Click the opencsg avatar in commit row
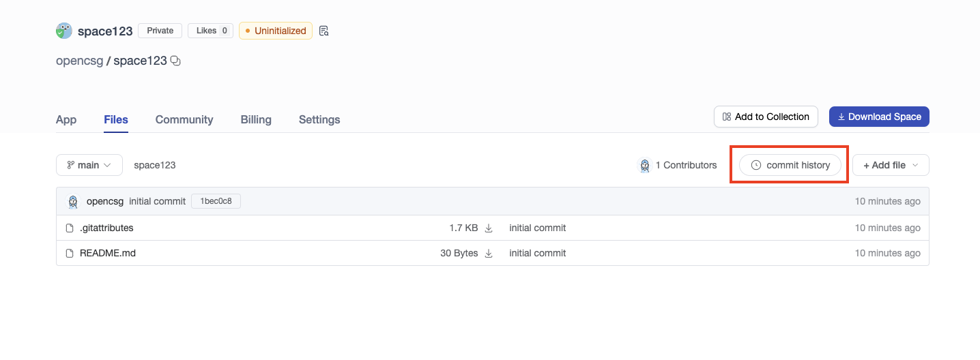 click(73, 202)
